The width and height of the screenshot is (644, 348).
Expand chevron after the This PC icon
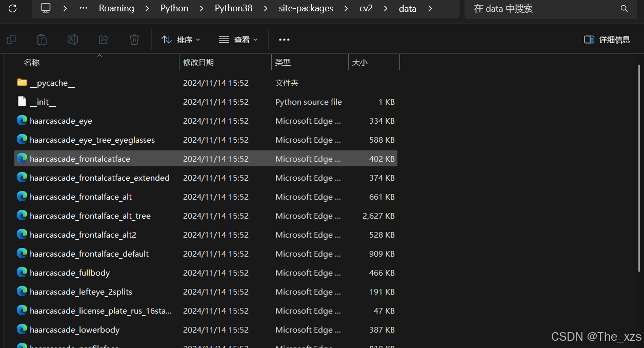(65, 8)
